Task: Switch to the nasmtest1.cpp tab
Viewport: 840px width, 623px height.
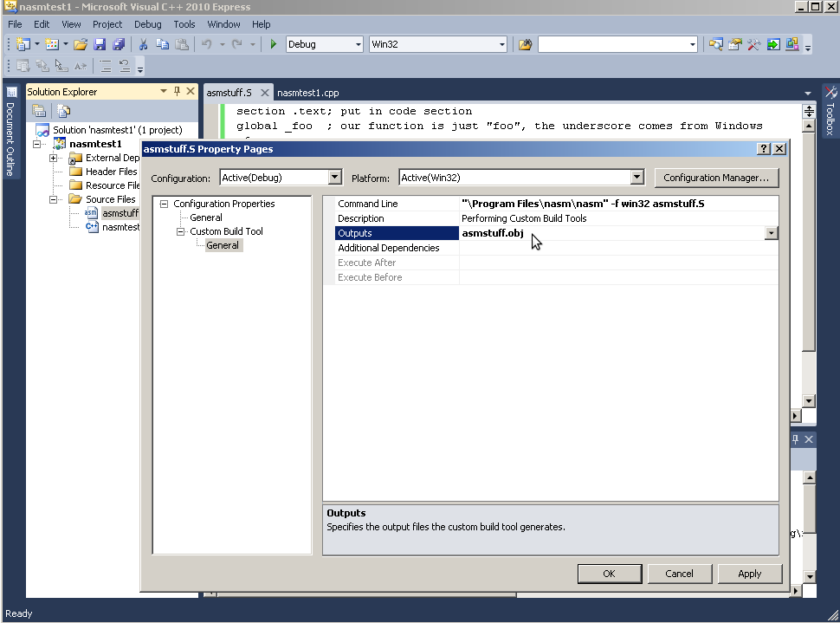Action: point(308,92)
